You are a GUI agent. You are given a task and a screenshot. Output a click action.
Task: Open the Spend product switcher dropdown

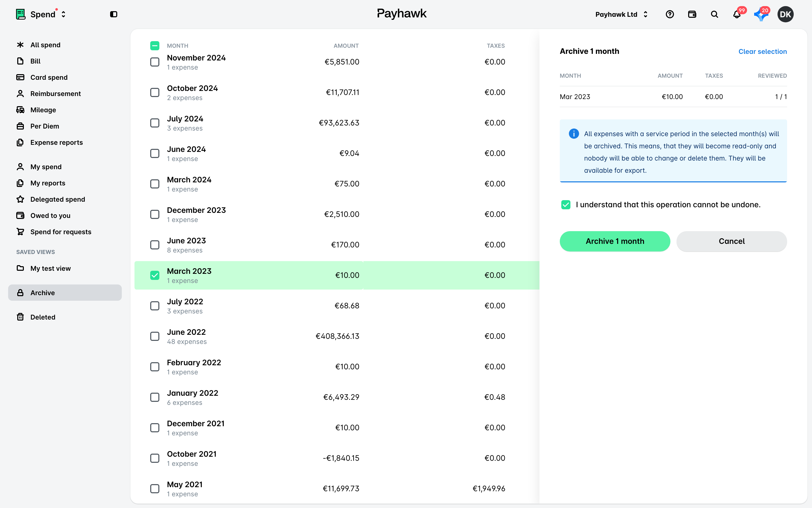(x=41, y=14)
